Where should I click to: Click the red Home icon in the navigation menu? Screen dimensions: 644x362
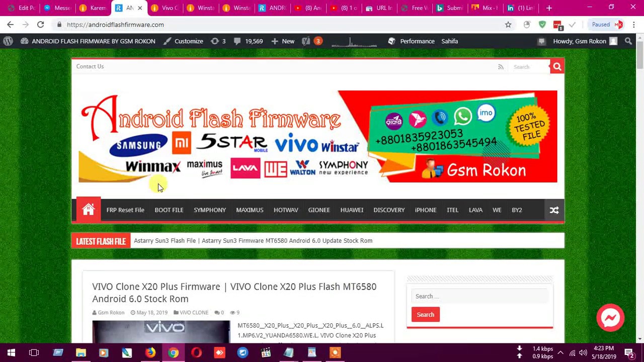click(x=88, y=210)
